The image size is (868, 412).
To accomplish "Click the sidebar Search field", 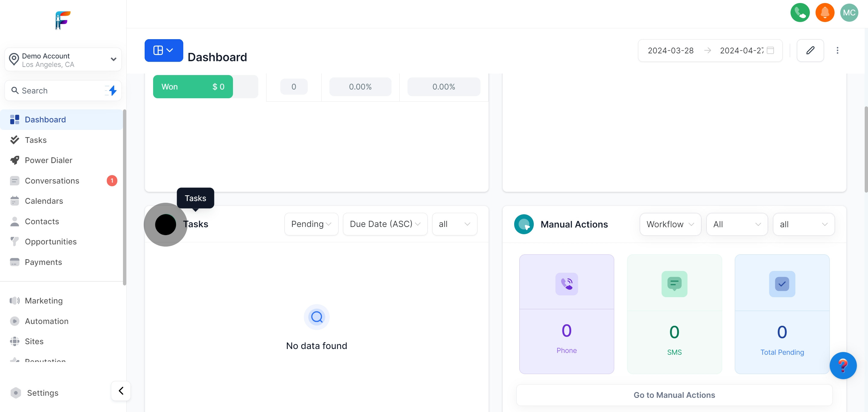I will coord(57,91).
